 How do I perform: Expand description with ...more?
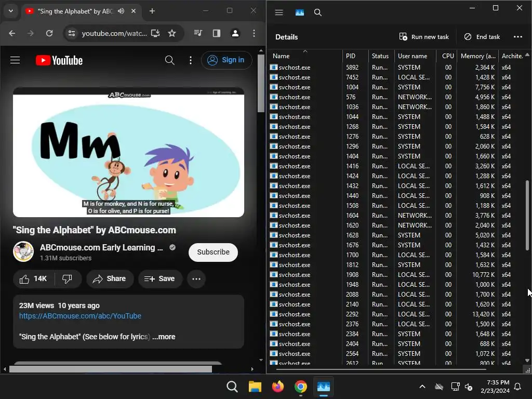click(164, 337)
